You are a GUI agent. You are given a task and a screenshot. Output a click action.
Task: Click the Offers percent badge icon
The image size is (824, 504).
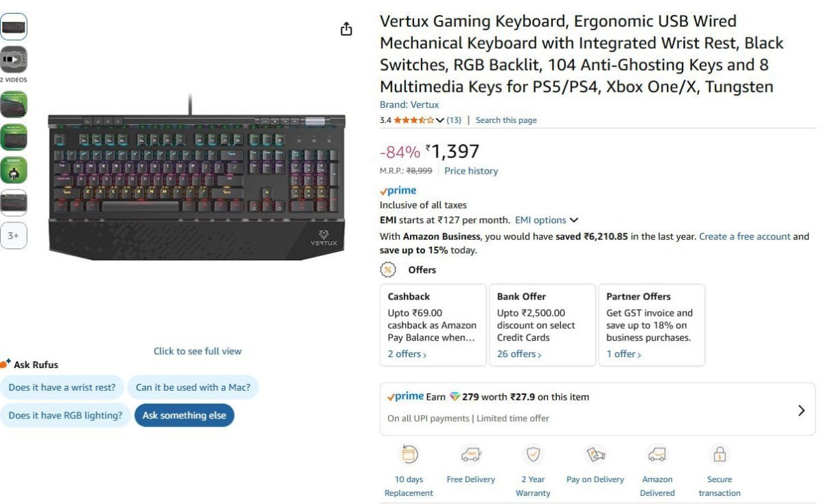click(x=388, y=270)
